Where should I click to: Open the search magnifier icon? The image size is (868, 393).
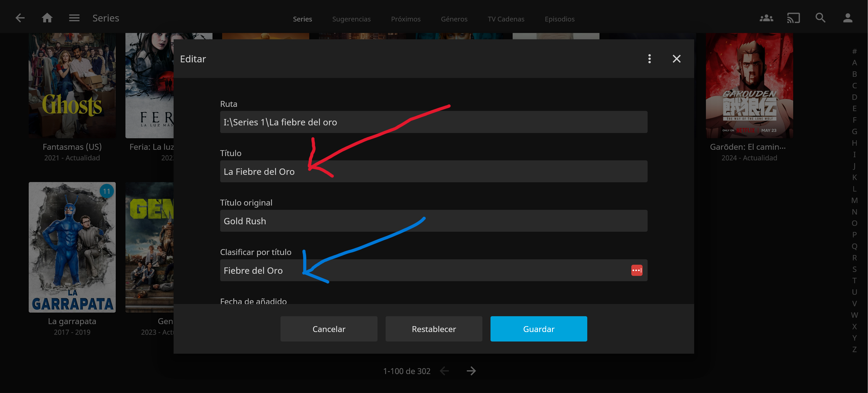click(820, 18)
